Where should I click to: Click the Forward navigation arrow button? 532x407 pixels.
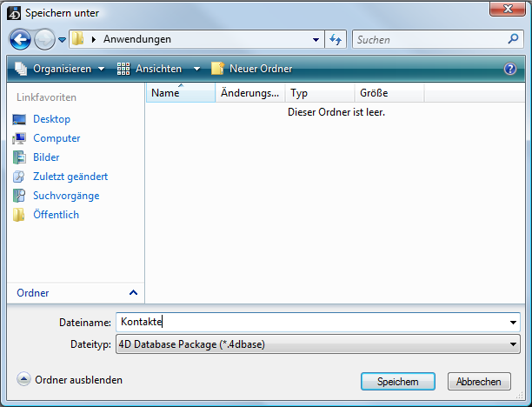pos(45,40)
